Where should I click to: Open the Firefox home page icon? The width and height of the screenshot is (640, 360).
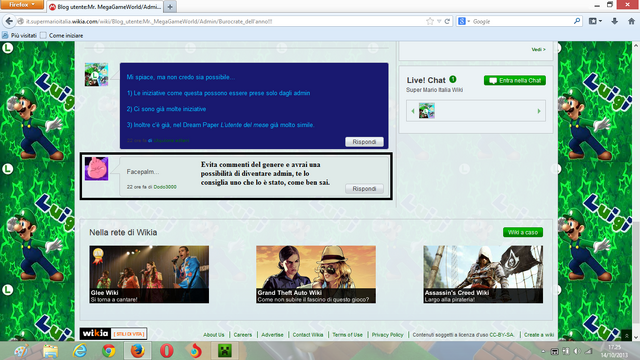pyautogui.click(x=631, y=21)
